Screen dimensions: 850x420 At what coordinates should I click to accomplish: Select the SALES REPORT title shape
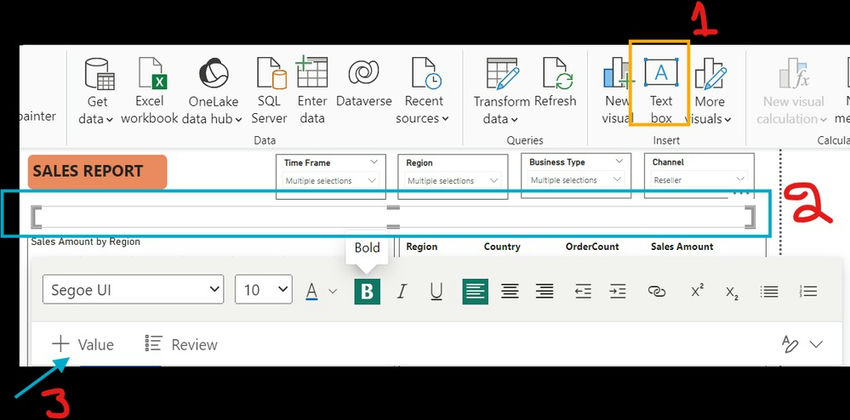coord(98,172)
